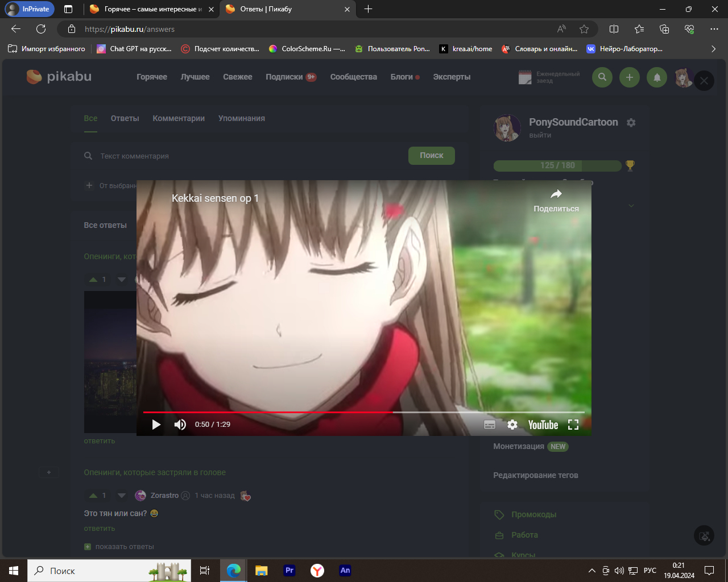Open the video title Kekkai sensen op 1
This screenshot has height=582, width=728.
215,198
